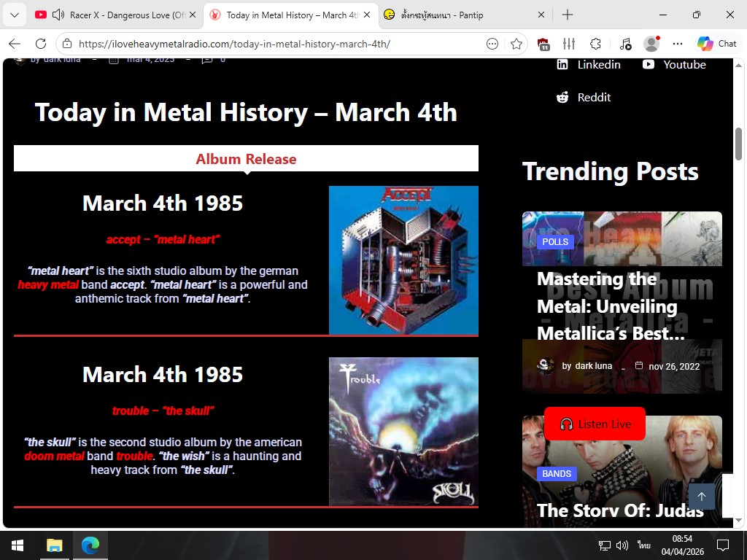Open dark luna author link in trending post

pyautogui.click(x=594, y=366)
